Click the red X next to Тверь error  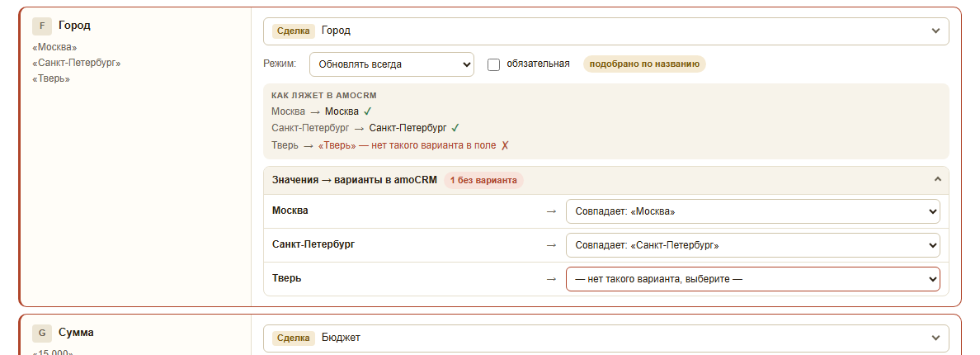tap(505, 145)
